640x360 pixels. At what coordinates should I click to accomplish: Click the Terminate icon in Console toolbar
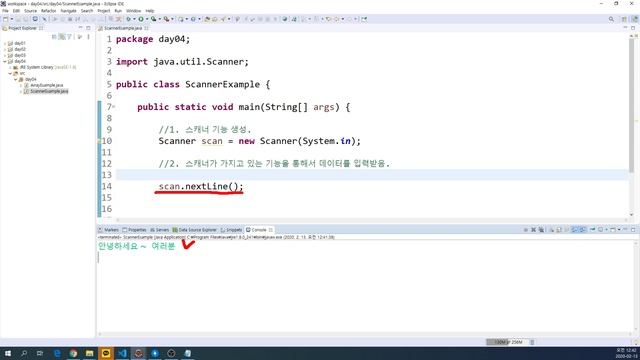pyautogui.click(x=526, y=230)
